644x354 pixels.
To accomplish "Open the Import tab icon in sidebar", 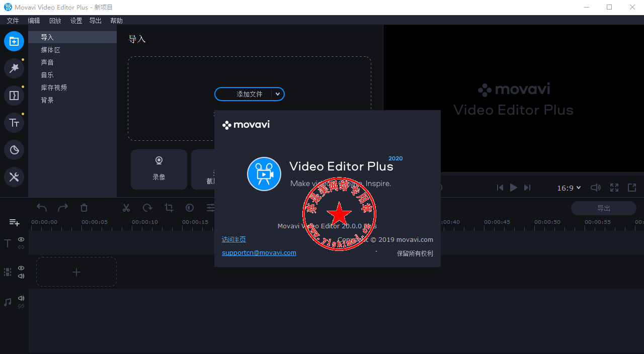I will 14,41.
